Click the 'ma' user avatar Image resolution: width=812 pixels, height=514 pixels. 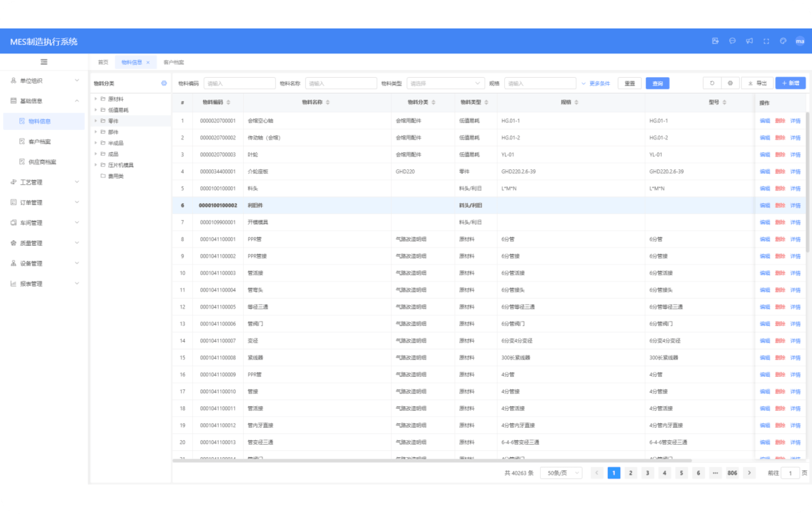coord(800,41)
